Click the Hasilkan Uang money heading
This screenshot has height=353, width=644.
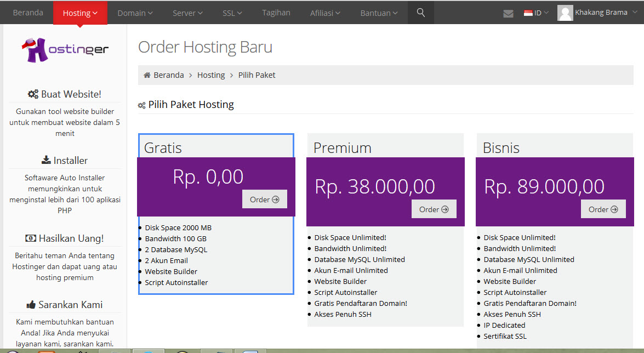coord(65,238)
